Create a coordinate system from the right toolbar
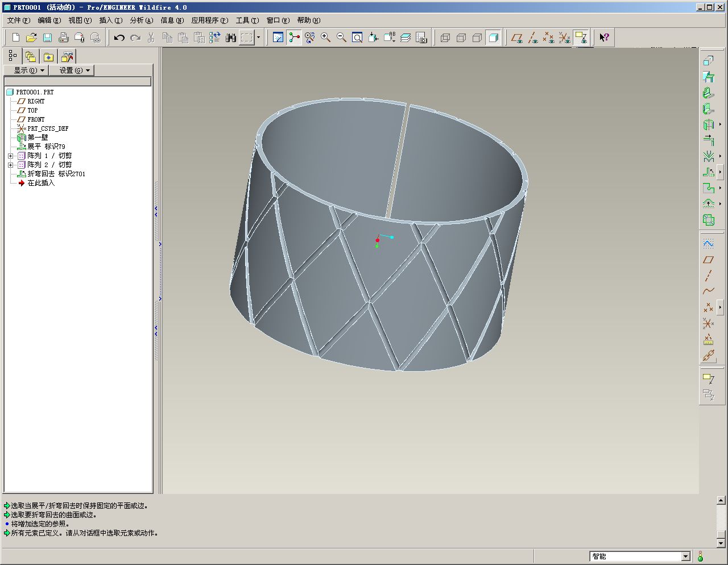This screenshot has height=565, width=728. [708, 323]
